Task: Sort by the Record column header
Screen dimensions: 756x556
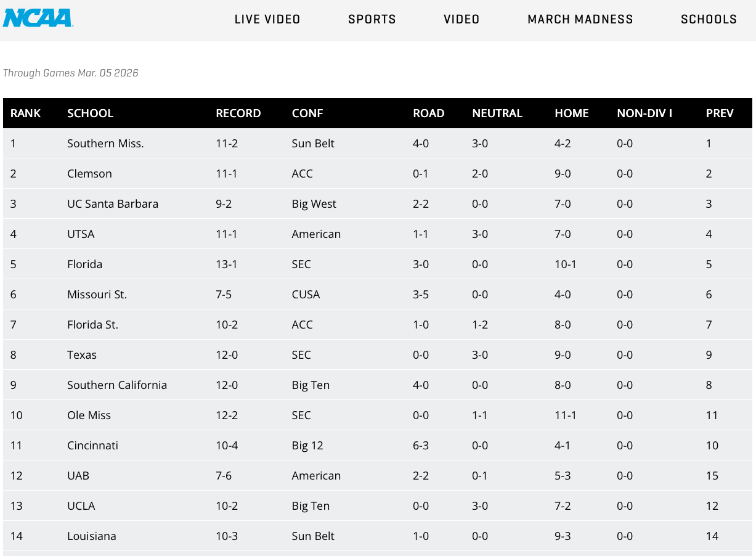Action: pos(238,113)
